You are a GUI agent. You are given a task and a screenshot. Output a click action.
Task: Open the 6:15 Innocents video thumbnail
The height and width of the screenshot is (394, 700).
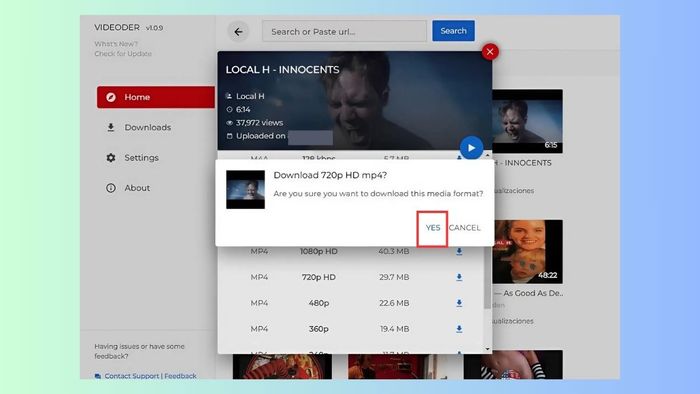[527, 121]
